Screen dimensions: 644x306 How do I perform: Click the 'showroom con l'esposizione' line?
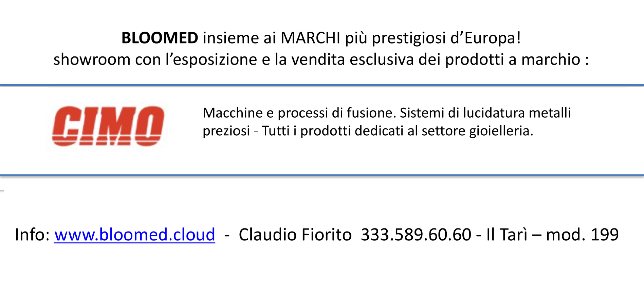point(155,60)
